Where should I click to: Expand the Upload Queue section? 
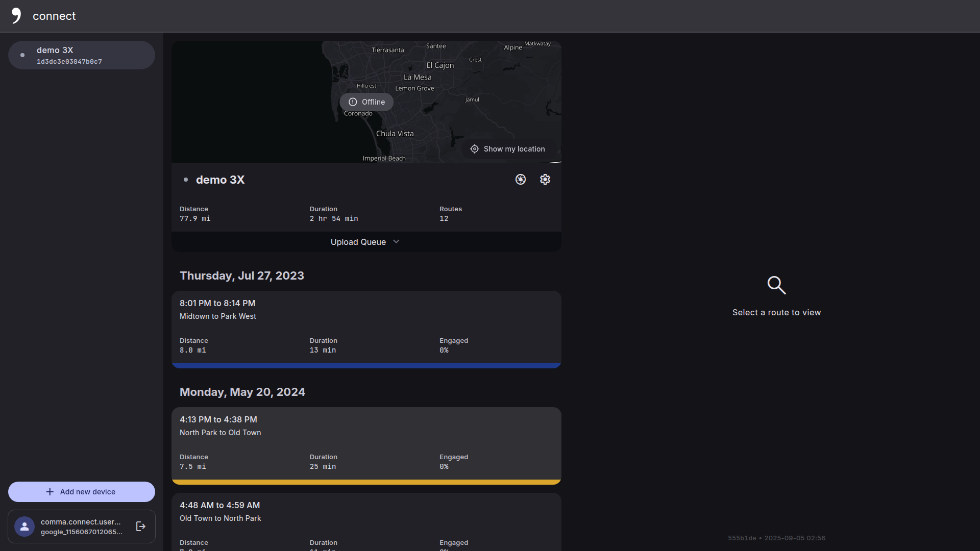coord(358,242)
